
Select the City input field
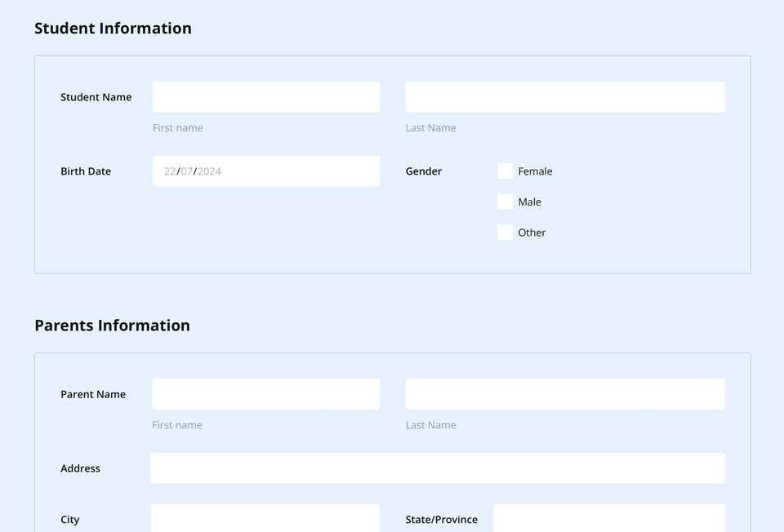[x=265, y=518]
